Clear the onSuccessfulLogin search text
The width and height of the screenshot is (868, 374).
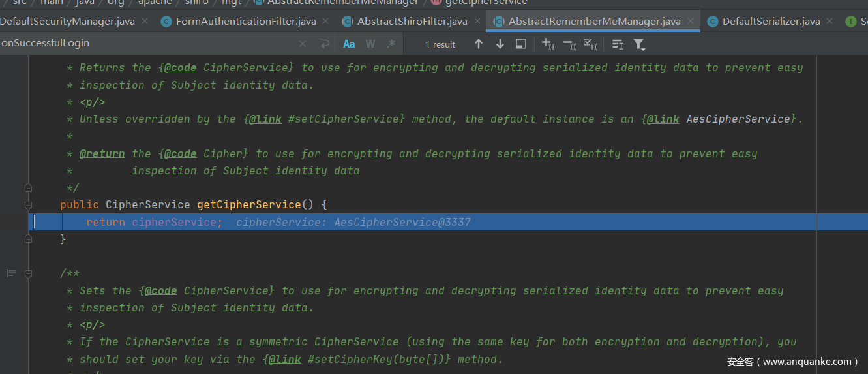click(x=303, y=44)
